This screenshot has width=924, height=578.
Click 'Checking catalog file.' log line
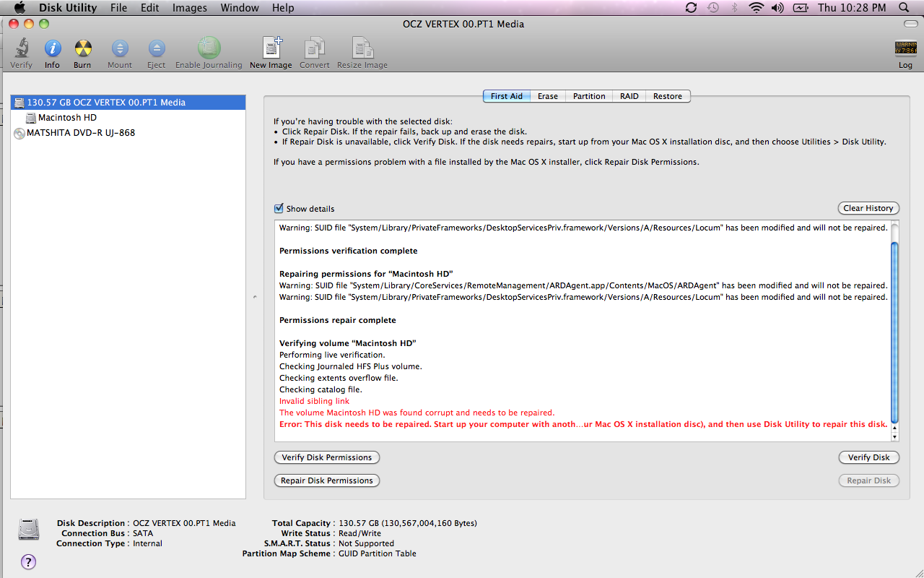click(x=321, y=389)
